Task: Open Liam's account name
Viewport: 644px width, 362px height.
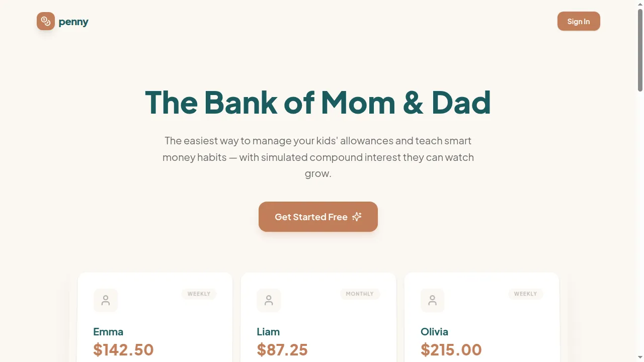Action: pyautogui.click(x=268, y=332)
